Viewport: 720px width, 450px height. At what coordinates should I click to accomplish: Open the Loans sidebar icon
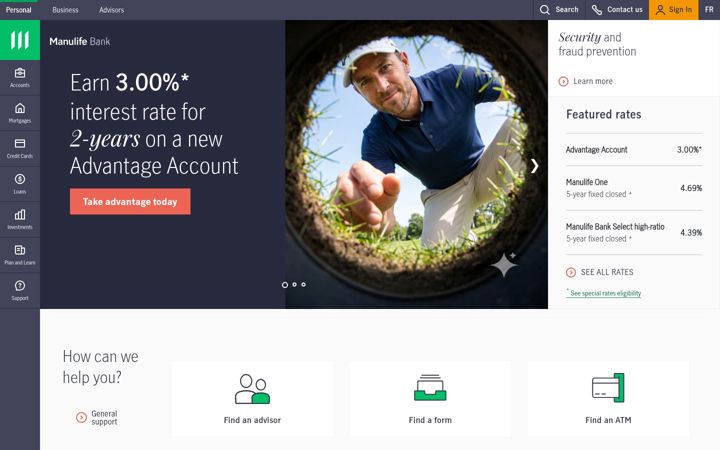click(20, 179)
